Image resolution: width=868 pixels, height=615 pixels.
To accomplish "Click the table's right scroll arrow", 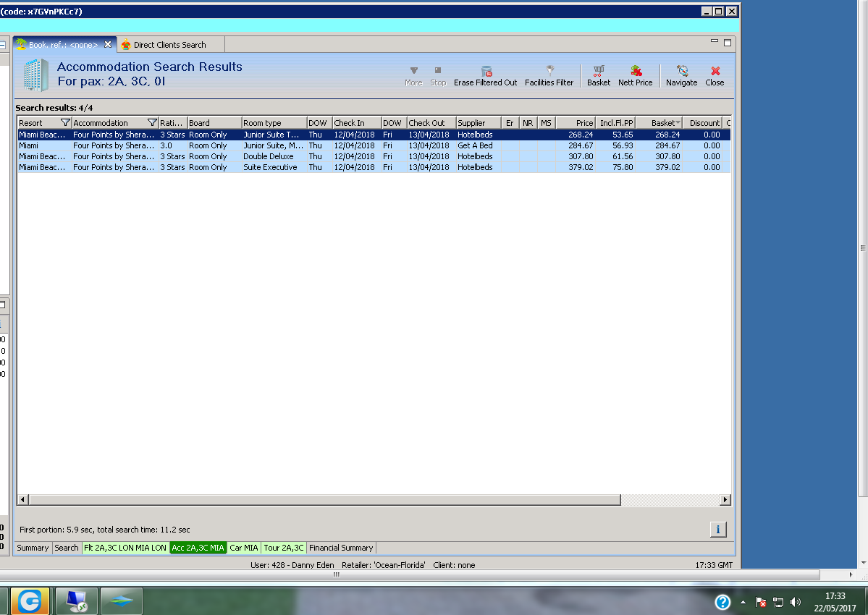I will coord(725,500).
